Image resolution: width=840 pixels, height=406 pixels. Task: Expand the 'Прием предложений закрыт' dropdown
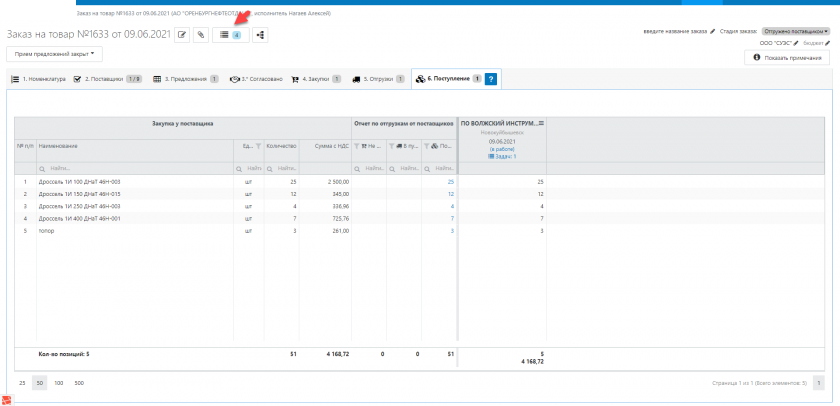click(x=54, y=54)
